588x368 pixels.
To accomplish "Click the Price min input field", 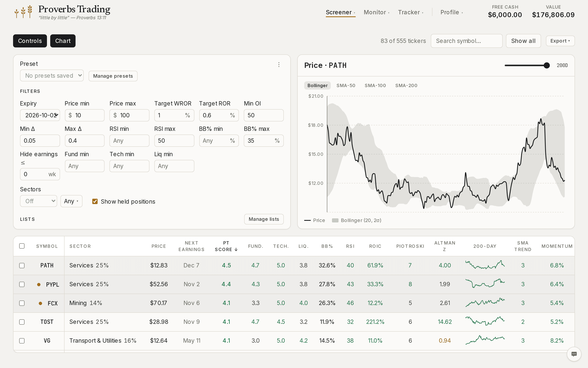I will (85, 115).
